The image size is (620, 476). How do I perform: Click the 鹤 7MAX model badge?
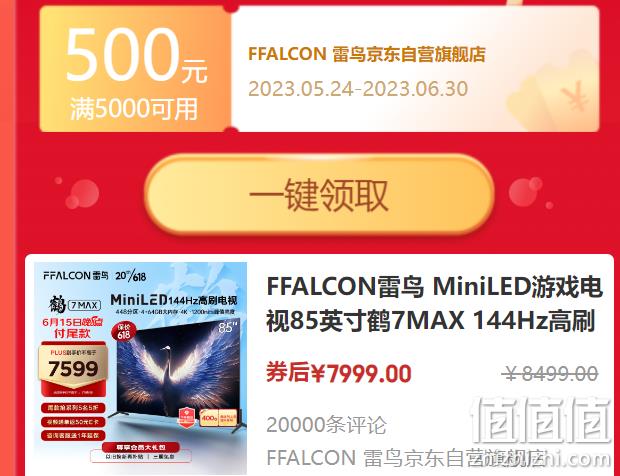coord(74,305)
